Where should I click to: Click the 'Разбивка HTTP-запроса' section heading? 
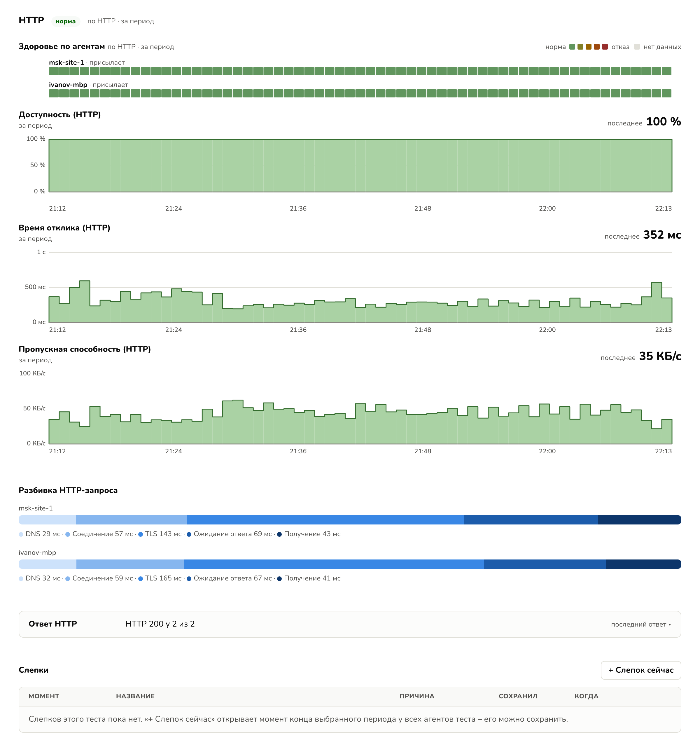(68, 490)
